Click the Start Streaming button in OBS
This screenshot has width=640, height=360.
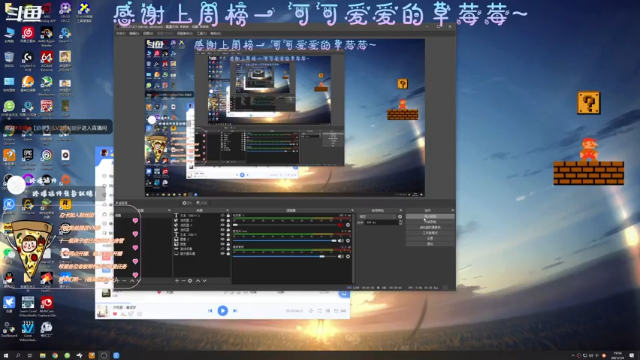(430, 216)
